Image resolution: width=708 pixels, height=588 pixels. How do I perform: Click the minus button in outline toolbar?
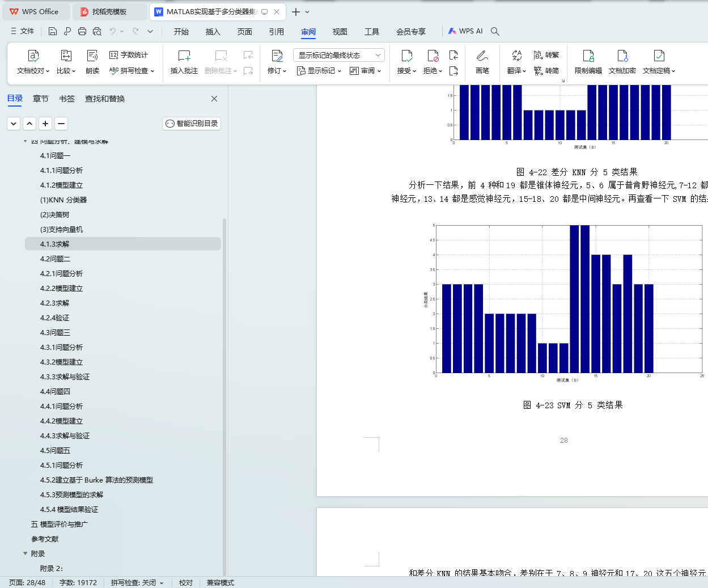61,124
